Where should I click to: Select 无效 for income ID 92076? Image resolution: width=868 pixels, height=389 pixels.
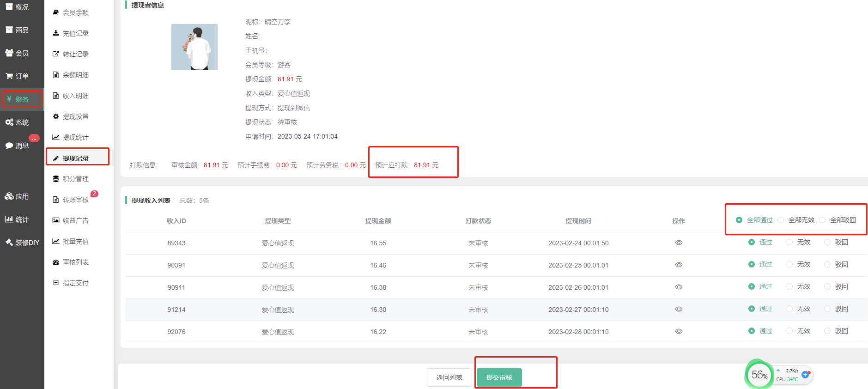789,331
